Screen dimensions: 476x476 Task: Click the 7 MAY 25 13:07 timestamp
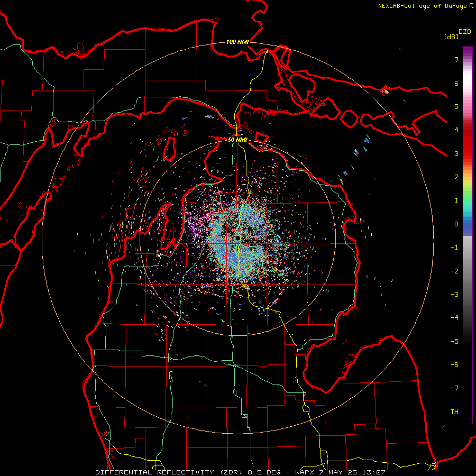[x=352, y=472]
